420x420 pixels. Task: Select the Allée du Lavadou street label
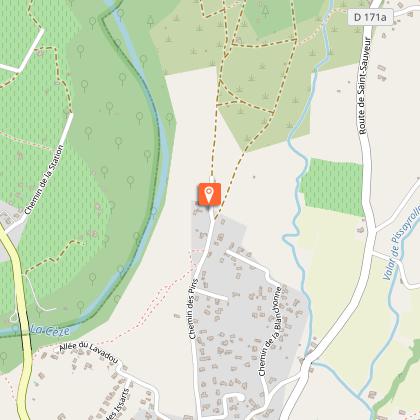[89, 353]
